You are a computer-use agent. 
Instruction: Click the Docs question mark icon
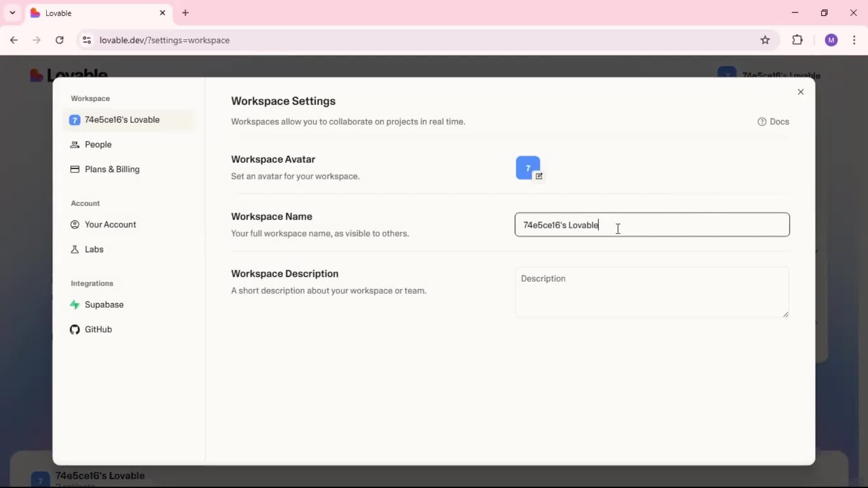pyautogui.click(x=762, y=122)
